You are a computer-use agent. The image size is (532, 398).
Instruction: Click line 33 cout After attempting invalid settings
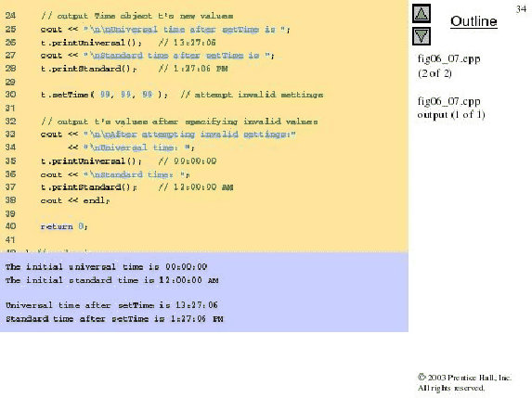(168, 135)
